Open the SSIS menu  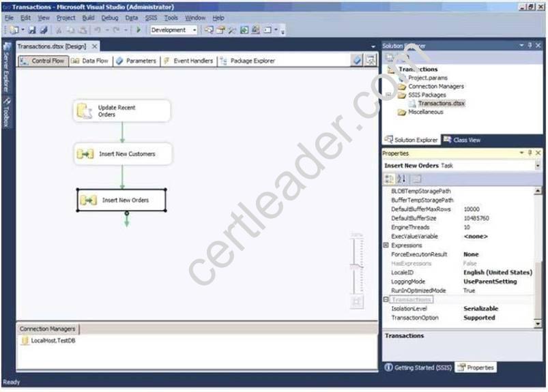pos(151,18)
